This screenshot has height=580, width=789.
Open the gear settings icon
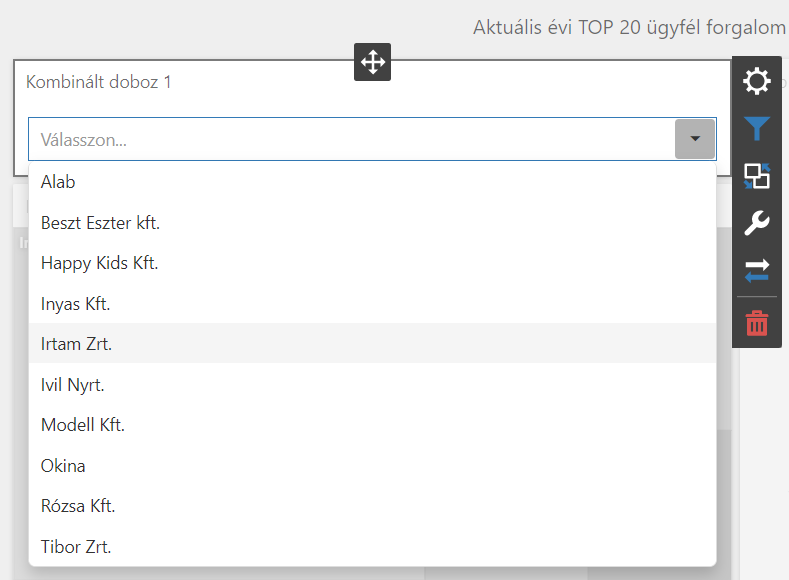757,81
